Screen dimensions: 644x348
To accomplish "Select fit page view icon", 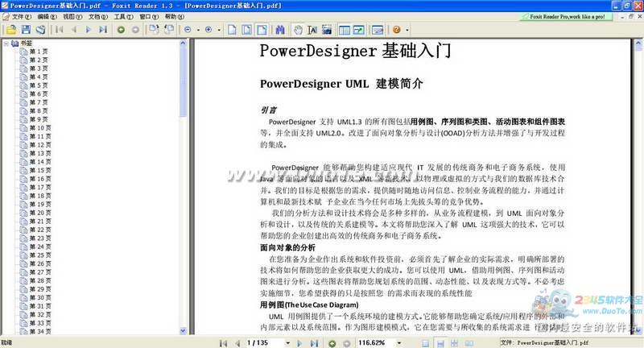I will pyautogui.click(x=247, y=30).
